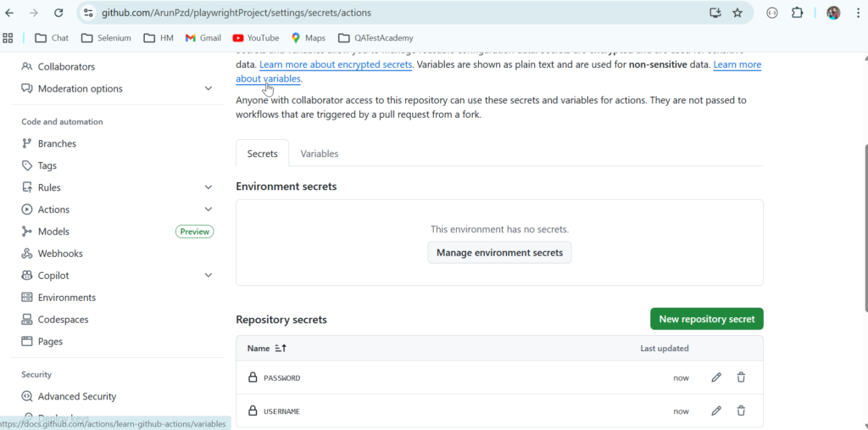Click the page vertical scrollbar thumb
868x430 pixels.
click(x=865, y=227)
